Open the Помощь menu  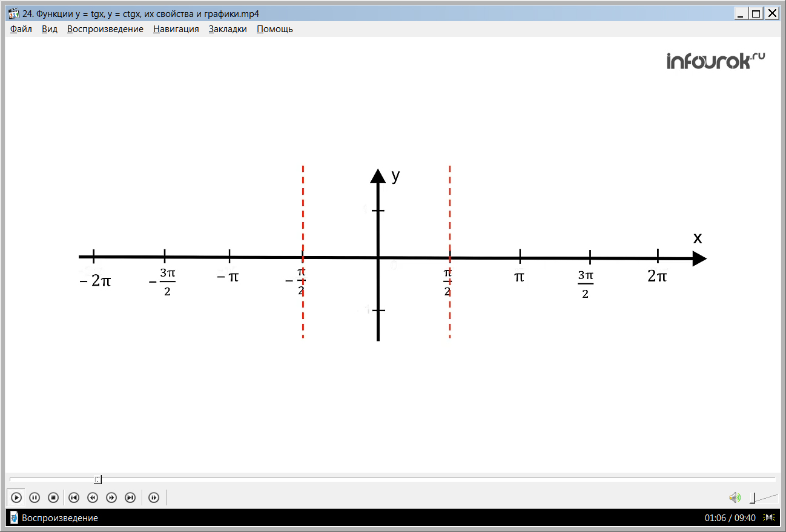[x=275, y=29]
